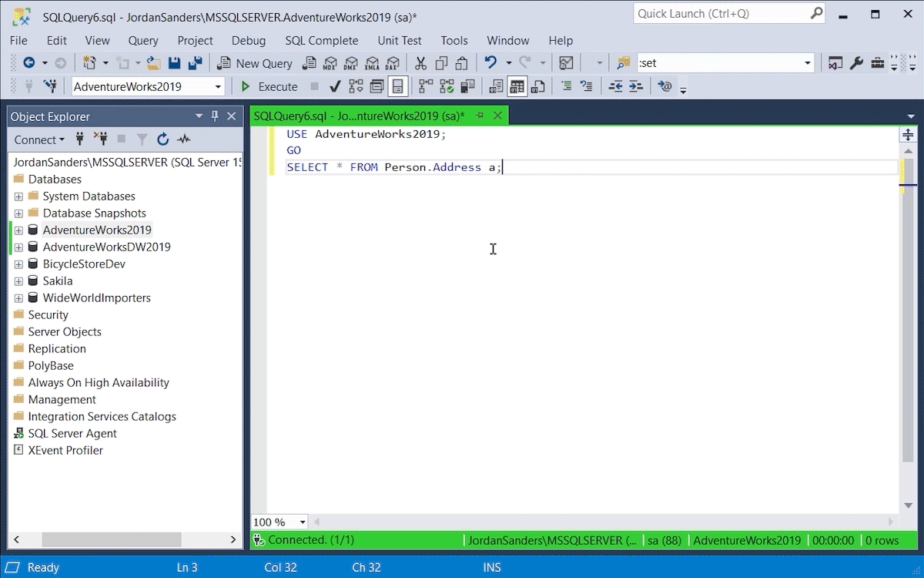
Task: Click the MDX query icon
Action: (330, 63)
